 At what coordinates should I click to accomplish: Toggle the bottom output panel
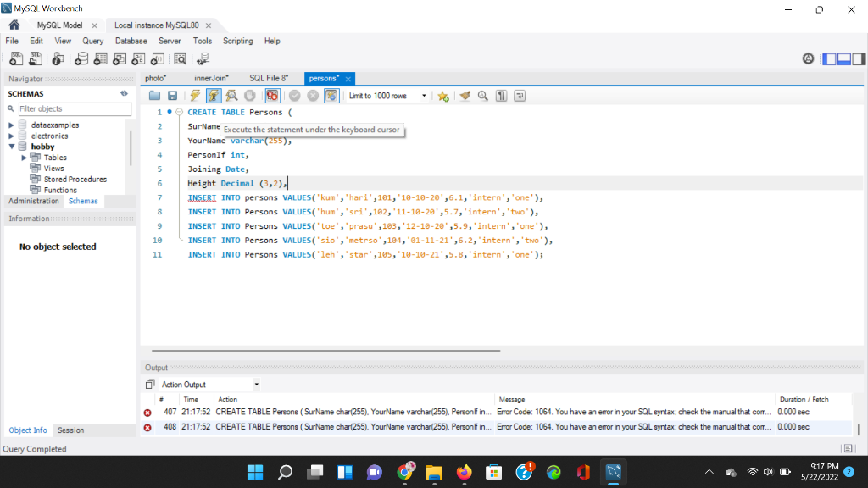844,58
